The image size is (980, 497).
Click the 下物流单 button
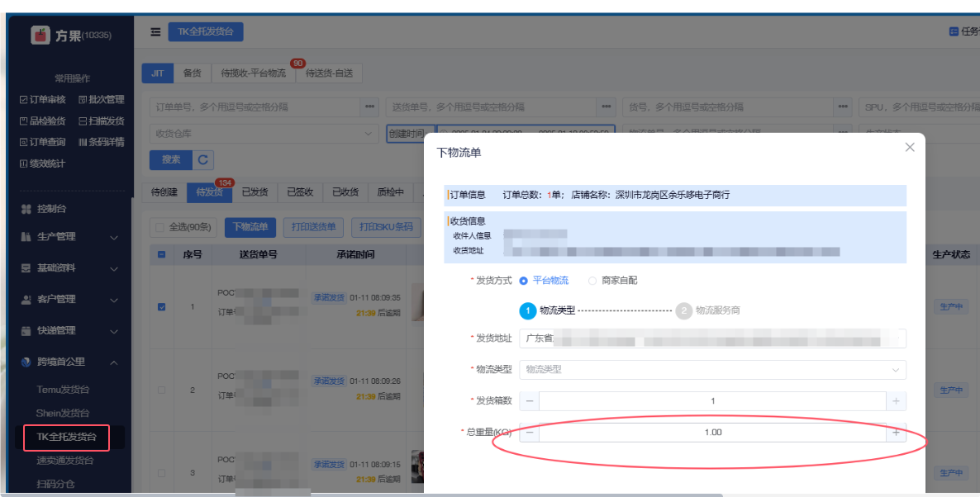250,227
